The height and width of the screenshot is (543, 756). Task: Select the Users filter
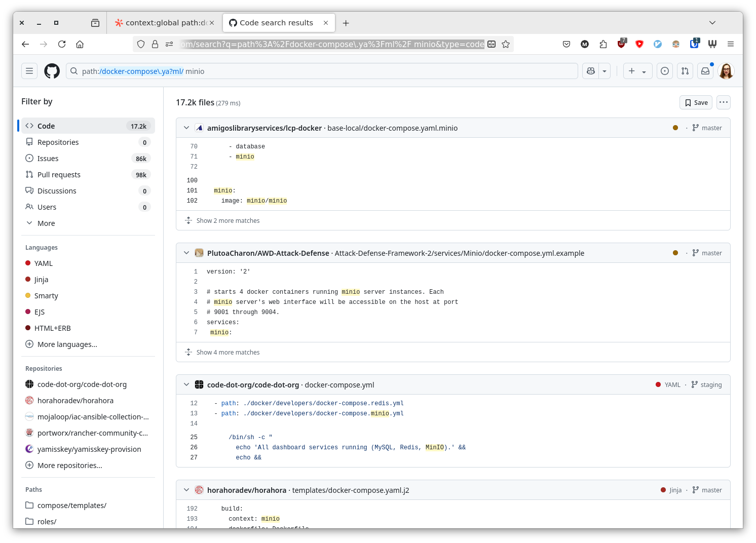[88, 207]
